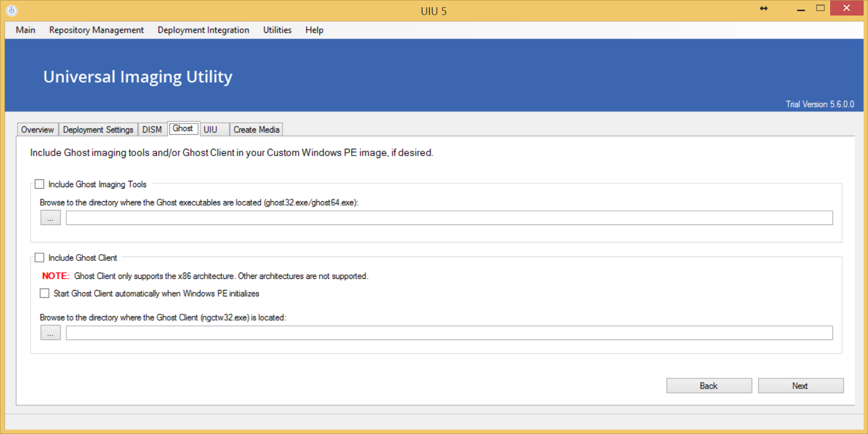The width and height of the screenshot is (868, 434).
Task: Click the UIU app icon in title bar
Action: coord(12,10)
